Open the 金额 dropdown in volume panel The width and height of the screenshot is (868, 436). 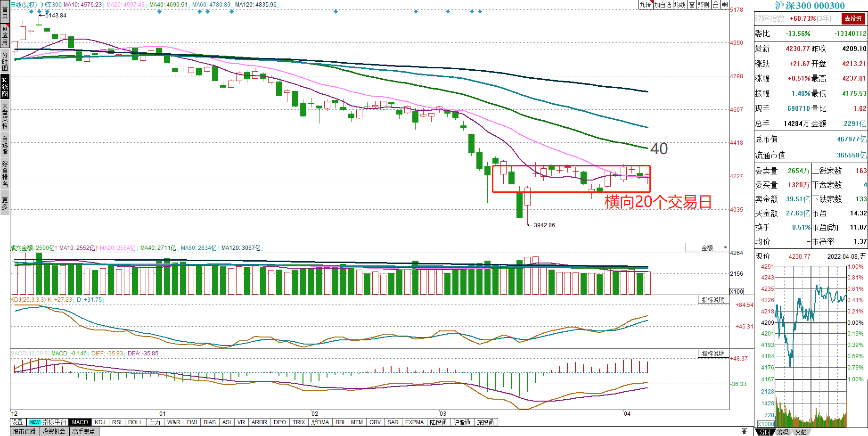pyautogui.click(x=707, y=248)
